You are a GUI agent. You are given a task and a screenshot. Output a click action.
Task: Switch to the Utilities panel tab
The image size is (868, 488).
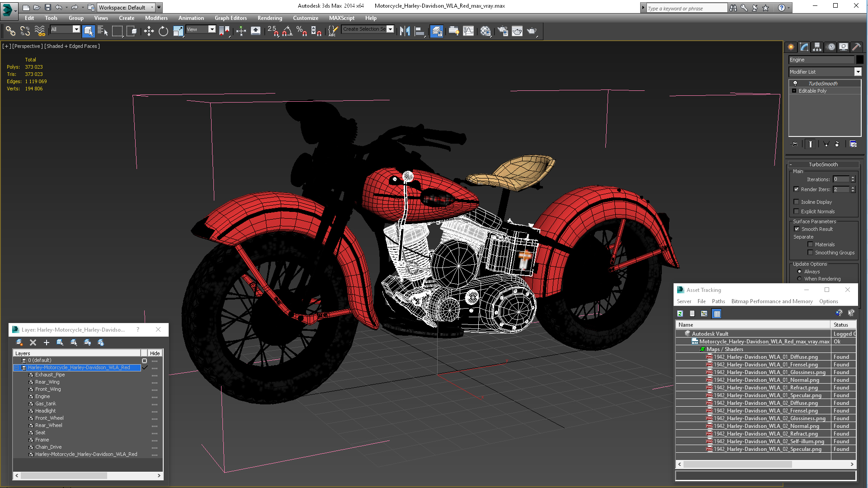[x=856, y=47]
